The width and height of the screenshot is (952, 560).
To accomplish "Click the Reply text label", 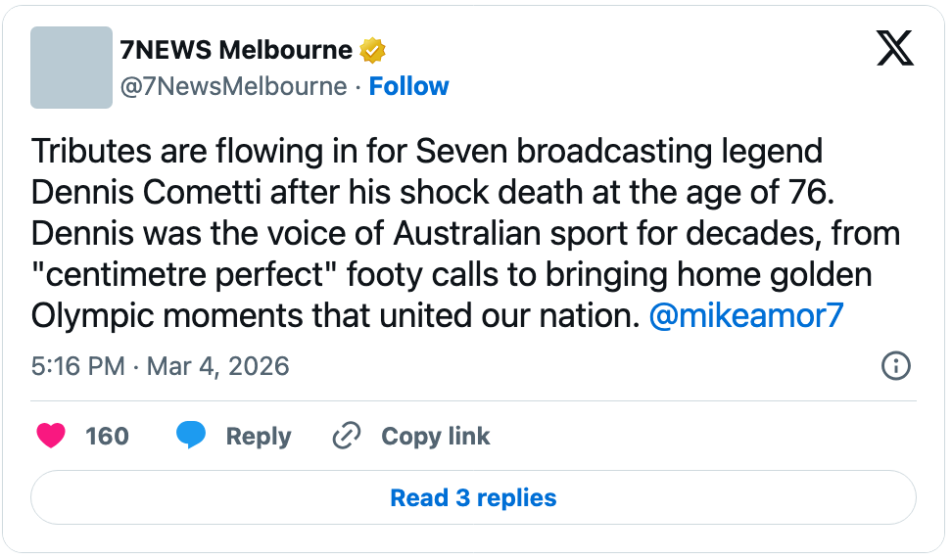I will coord(258,436).
